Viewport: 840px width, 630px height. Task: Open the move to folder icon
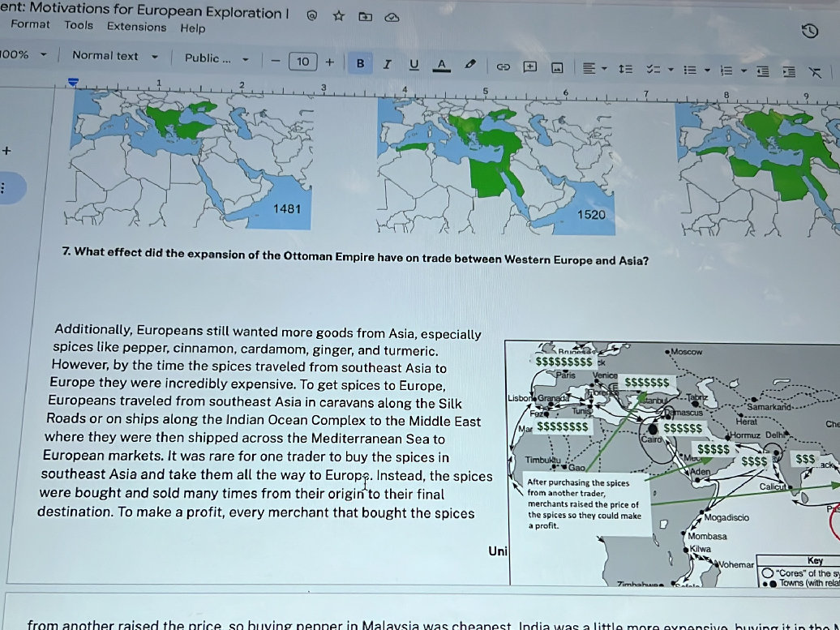pyautogui.click(x=366, y=16)
